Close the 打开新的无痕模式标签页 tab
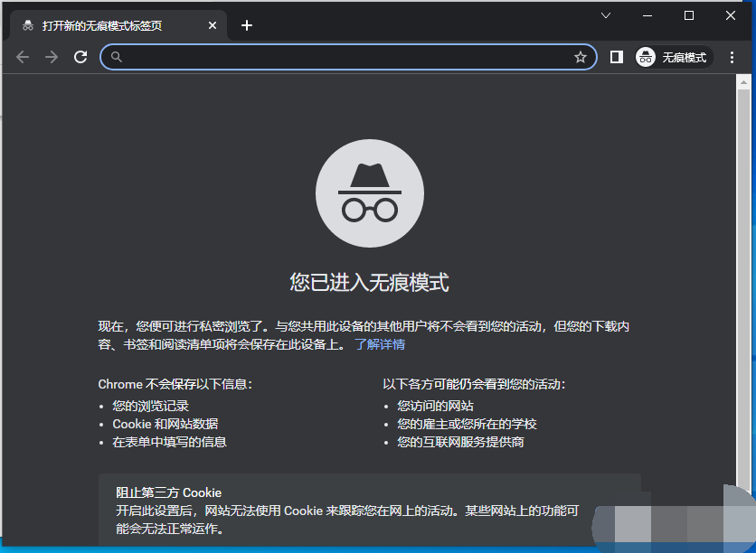Screen dimensions: 756x553 pyautogui.click(x=213, y=25)
